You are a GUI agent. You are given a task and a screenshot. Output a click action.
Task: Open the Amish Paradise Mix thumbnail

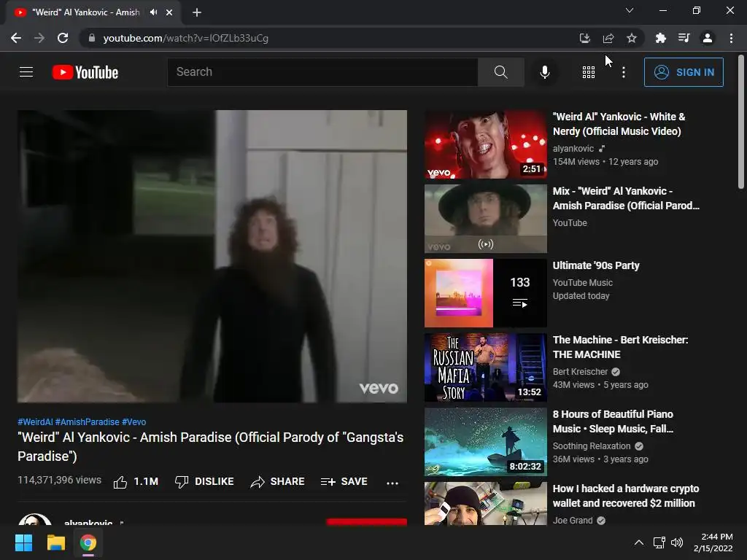[x=485, y=219]
